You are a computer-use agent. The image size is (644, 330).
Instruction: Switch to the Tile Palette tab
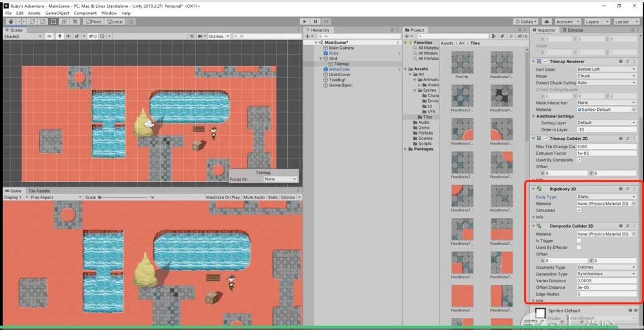coord(38,191)
